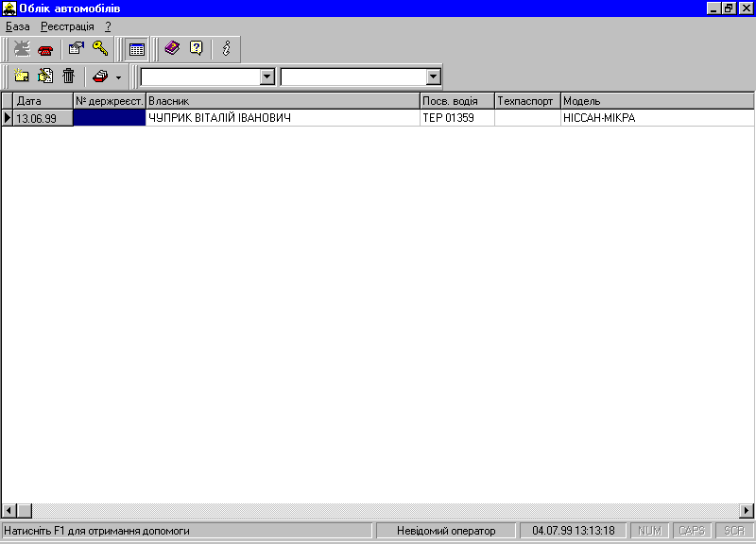Select the highlighted № держреєст. cell
The image size is (756, 544).
[x=110, y=118]
